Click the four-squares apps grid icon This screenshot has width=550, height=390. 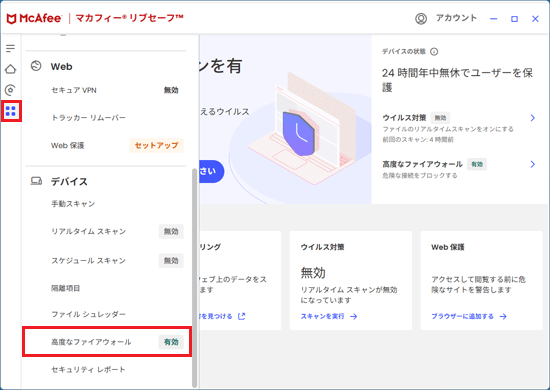tap(11, 111)
